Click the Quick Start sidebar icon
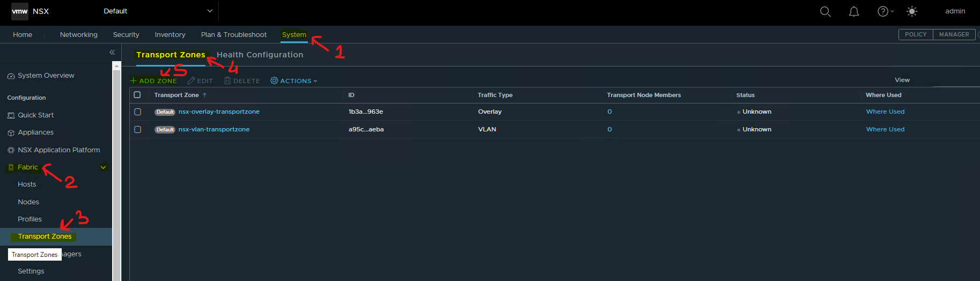Image resolution: width=980 pixels, height=281 pixels. pyautogui.click(x=11, y=115)
